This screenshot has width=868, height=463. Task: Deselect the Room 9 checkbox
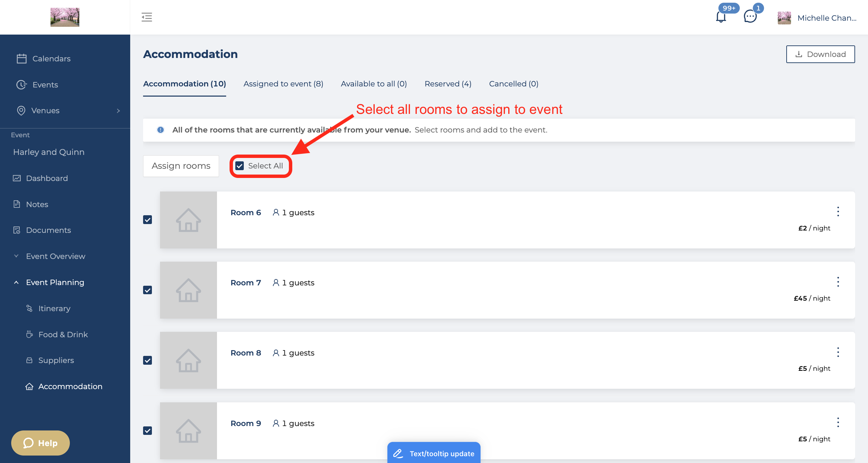[147, 431]
